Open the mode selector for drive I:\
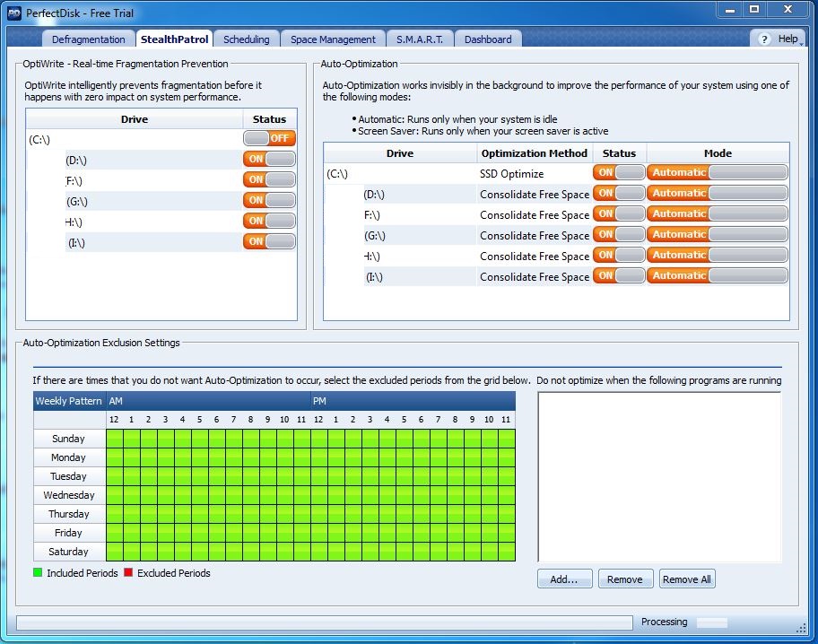818x644 pixels. 717,275
